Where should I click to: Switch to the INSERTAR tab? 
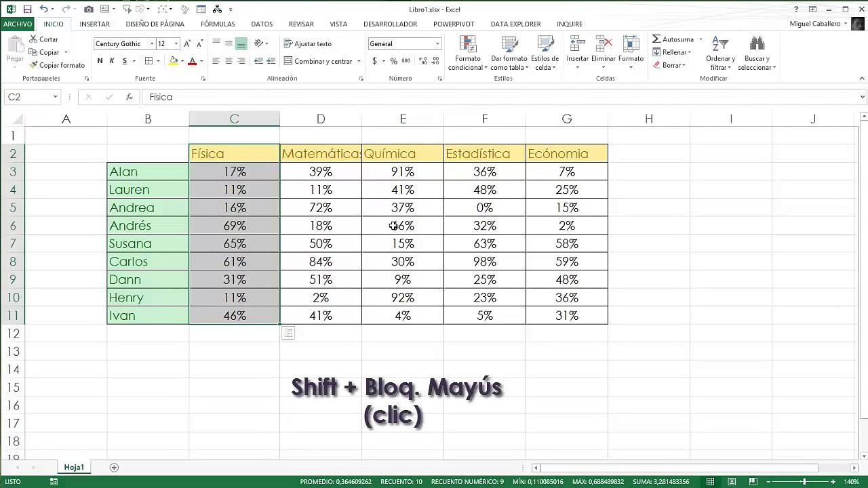tap(94, 24)
